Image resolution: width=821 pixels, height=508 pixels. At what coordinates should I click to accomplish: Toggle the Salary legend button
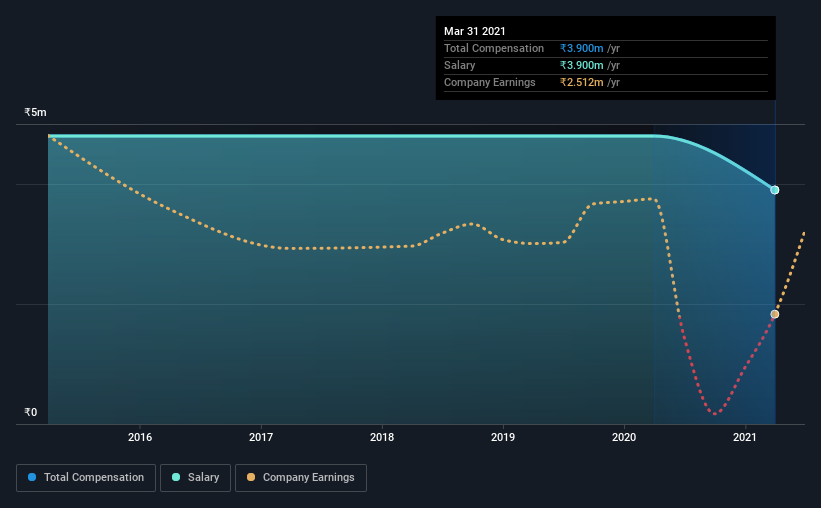[x=195, y=478]
